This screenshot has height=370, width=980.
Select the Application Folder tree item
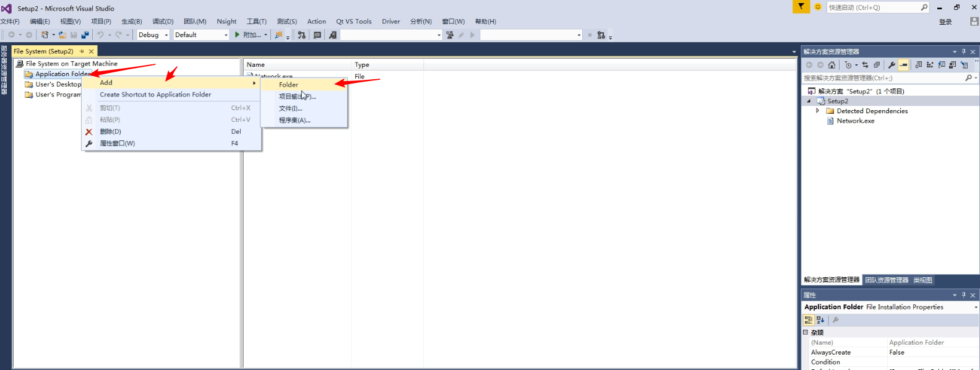click(x=59, y=74)
